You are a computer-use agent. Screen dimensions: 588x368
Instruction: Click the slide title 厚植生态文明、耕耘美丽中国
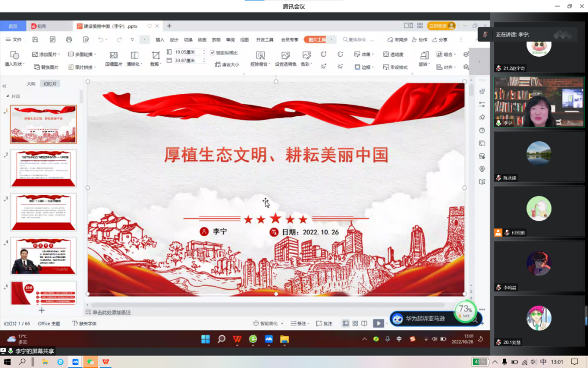pyautogui.click(x=277, y=155)
